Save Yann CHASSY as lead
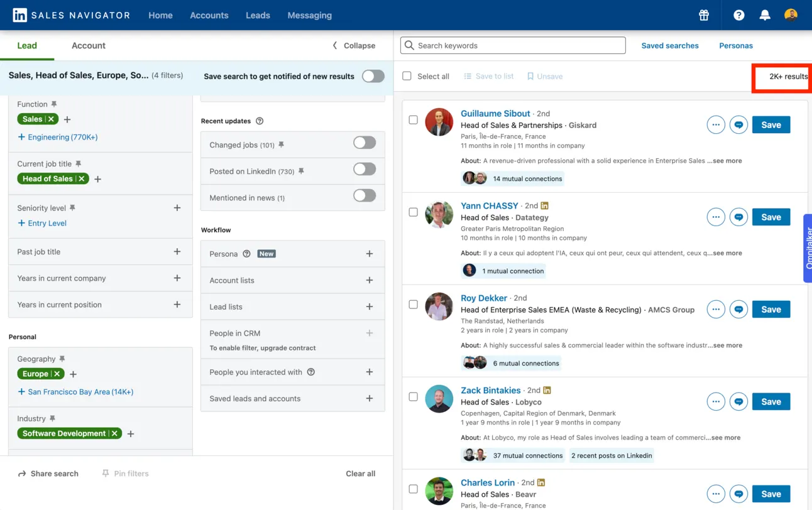 [x=771, y=217]
